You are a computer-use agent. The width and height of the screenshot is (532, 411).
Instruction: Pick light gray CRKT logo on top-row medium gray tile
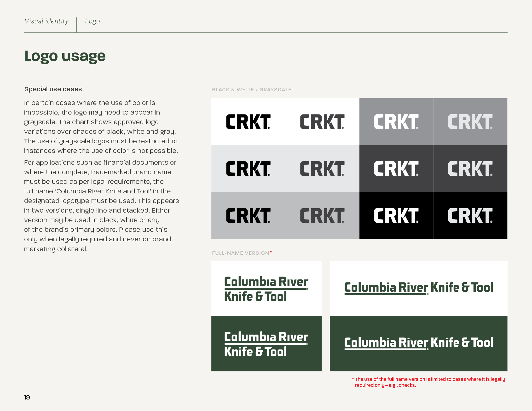click(470, 122)
